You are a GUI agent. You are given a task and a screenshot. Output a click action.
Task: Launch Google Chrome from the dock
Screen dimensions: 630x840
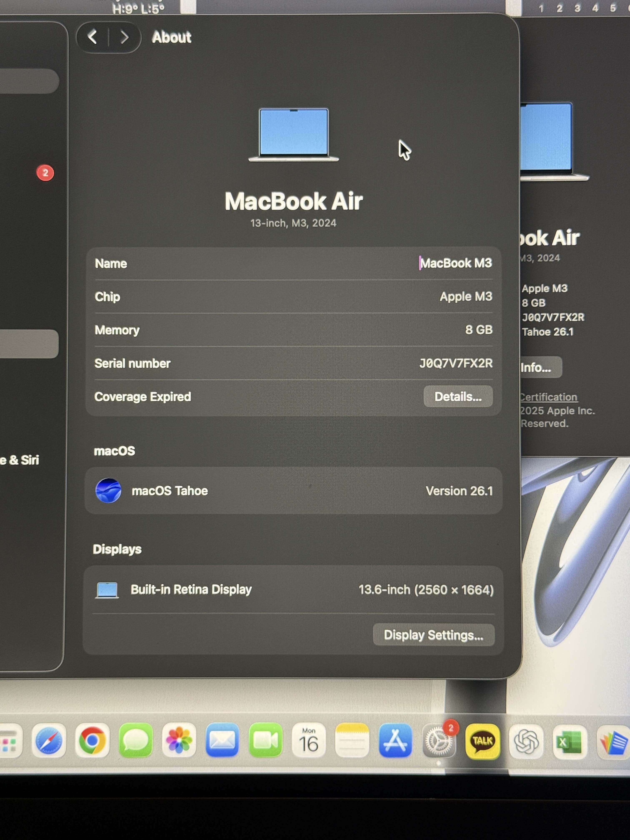(x=92, y=741)
